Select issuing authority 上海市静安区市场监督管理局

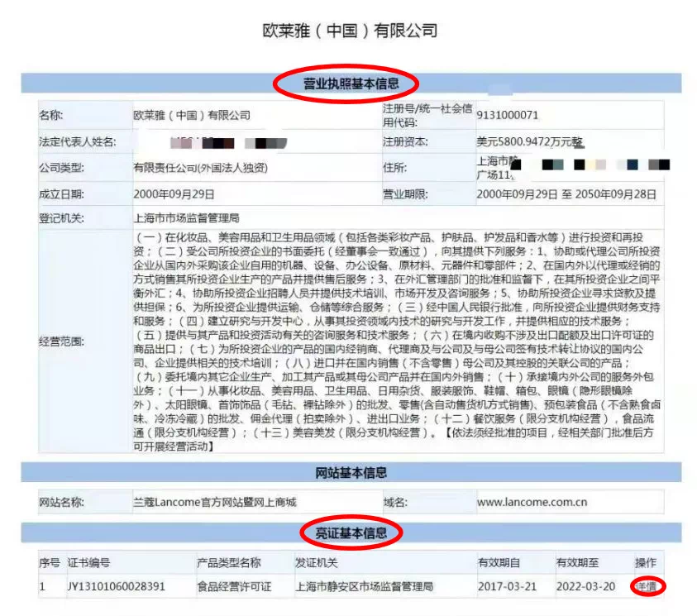tap(365, 586)
